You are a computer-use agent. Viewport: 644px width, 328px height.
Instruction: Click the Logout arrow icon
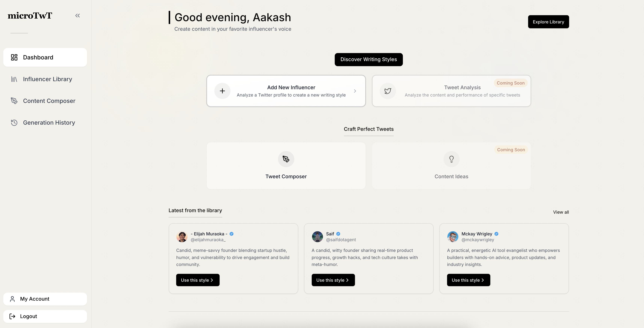coord(12,316)
